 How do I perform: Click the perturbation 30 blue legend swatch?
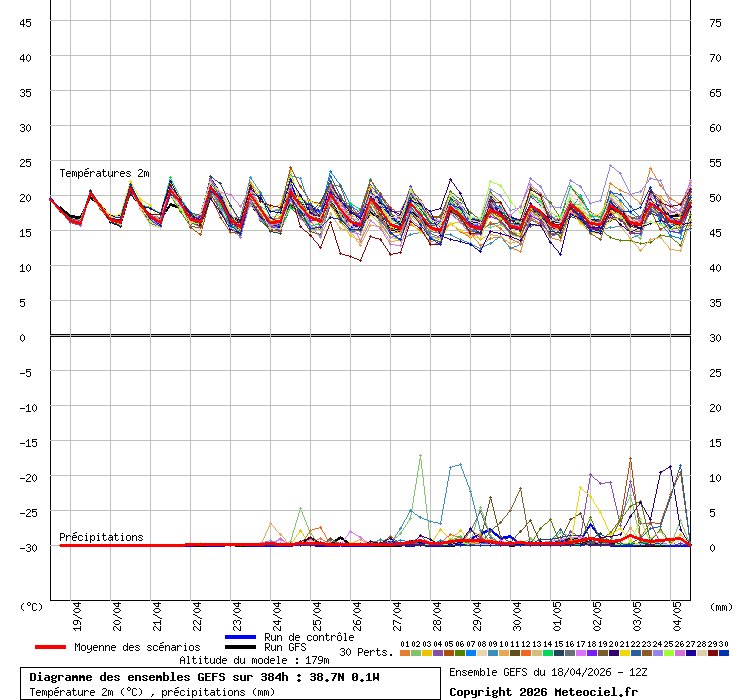pyautogui.click(x=724, y=653)
